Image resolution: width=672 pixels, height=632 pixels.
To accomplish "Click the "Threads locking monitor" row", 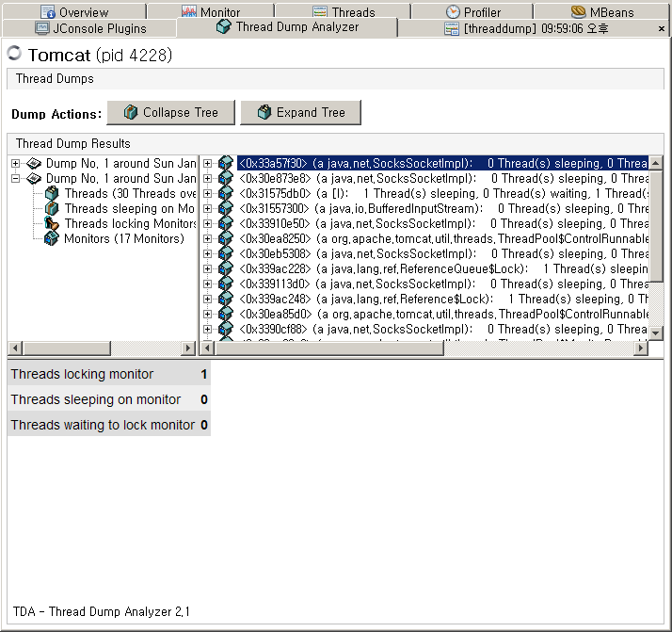I will tap(109, 374).
